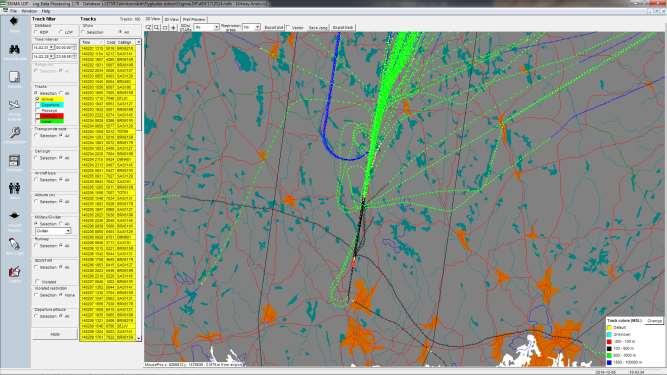The image size is (667, 375).
Task: Select the two people icon in the sidebar
Action: 14,188
